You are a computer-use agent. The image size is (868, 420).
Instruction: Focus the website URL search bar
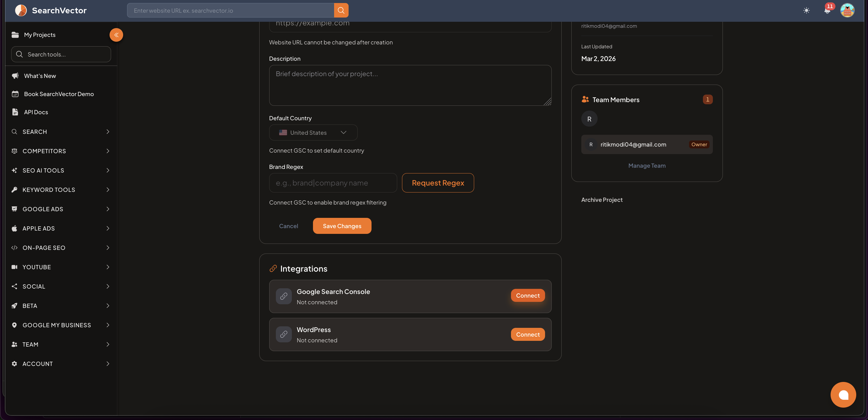pos(231,11)
